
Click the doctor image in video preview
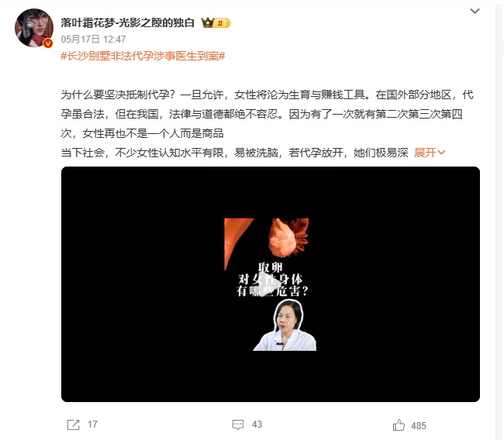tap(285, 325)
